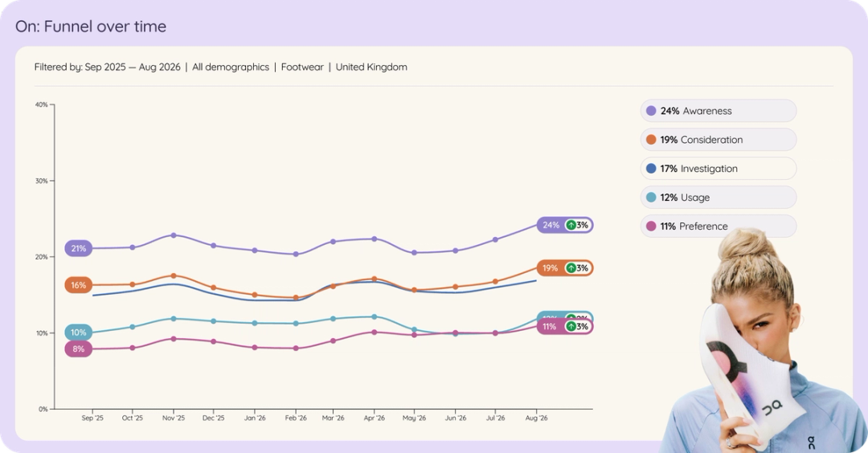Click the Consideration data point at Jan '26
This screenshot has width=868, height=453.
255,295
